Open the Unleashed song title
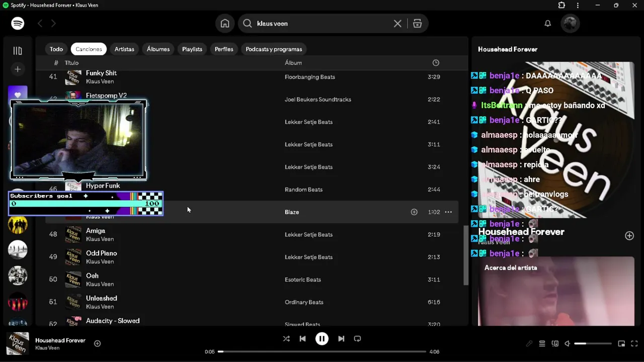 click(x=102, y=298)
